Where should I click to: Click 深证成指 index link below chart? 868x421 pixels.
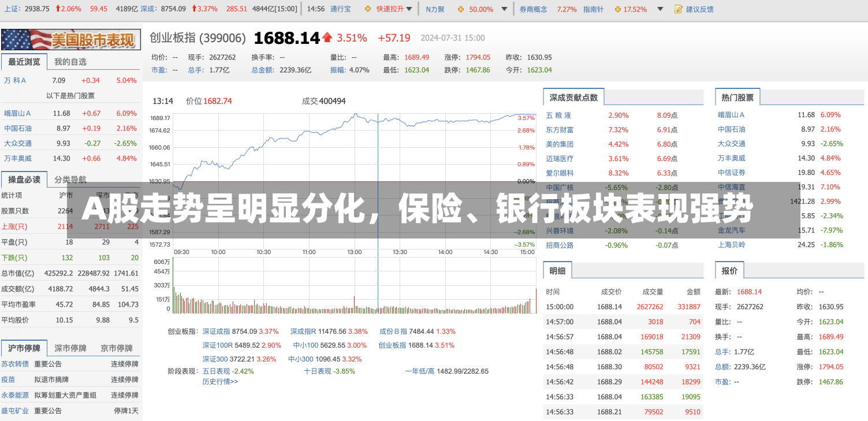(x=216, y=331)
